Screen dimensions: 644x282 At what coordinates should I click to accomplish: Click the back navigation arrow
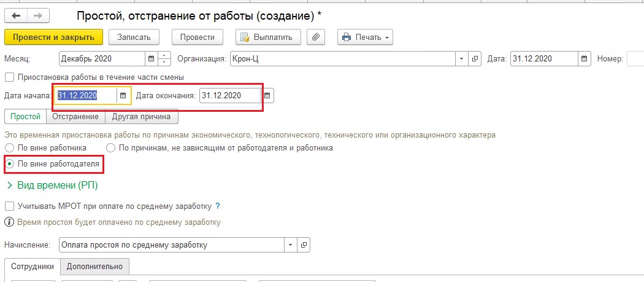(x=16, y=15)
